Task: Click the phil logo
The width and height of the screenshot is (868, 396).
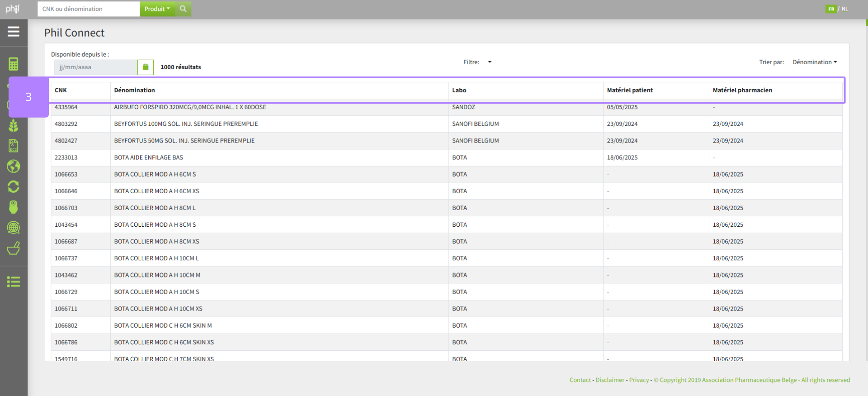Action: point(13,9)
